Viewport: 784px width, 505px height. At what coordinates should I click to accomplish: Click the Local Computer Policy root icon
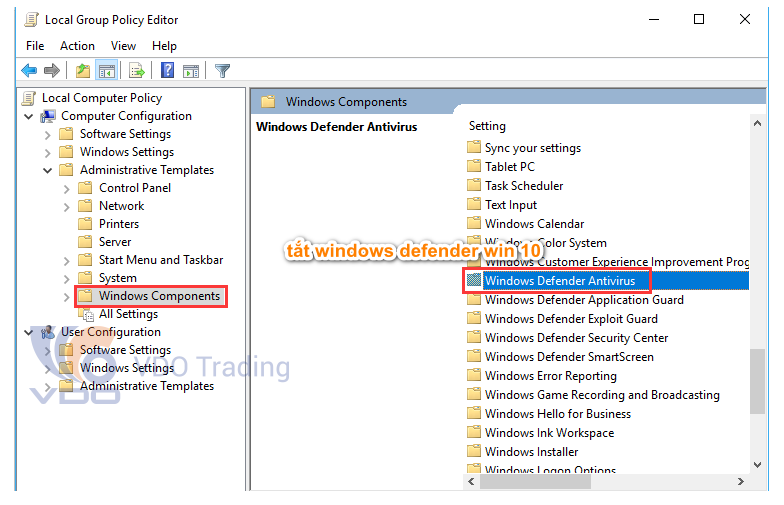pos(29,98)
